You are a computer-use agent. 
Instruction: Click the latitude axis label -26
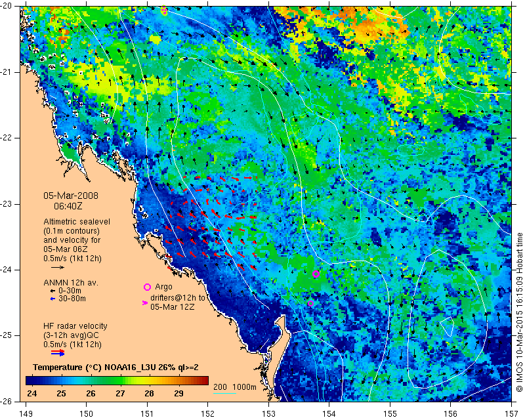[x=7, y=402]
